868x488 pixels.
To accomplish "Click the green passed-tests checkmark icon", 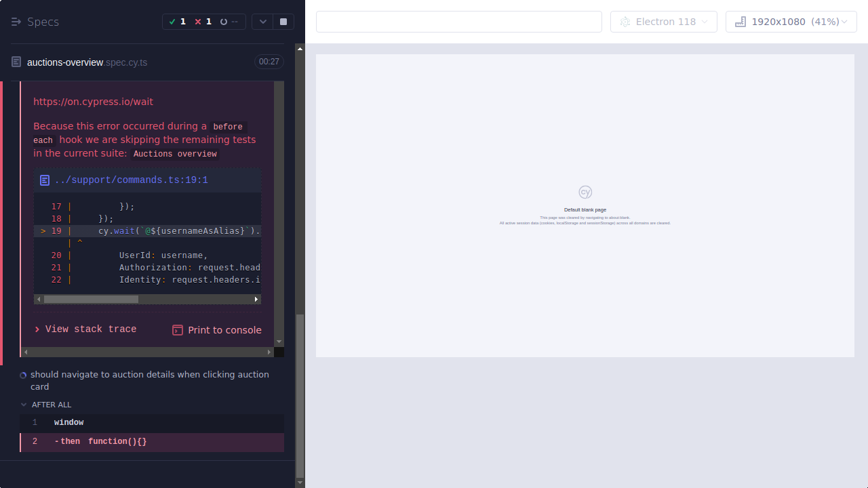I will (x=173, y=21).
